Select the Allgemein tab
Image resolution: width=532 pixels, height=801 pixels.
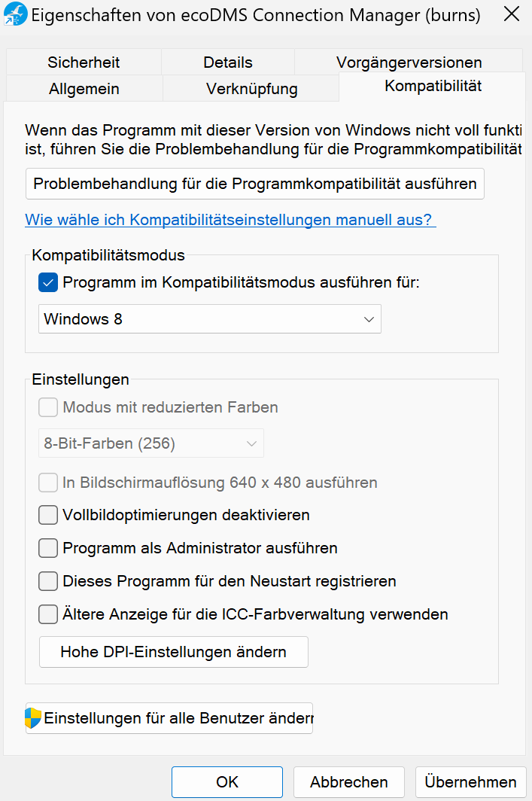point(84,89)
